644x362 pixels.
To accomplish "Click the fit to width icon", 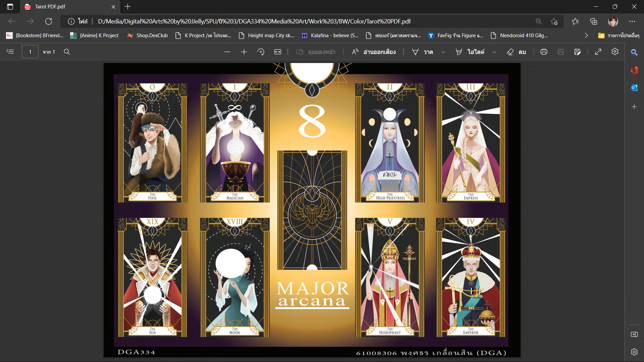I will pos(278,52).
